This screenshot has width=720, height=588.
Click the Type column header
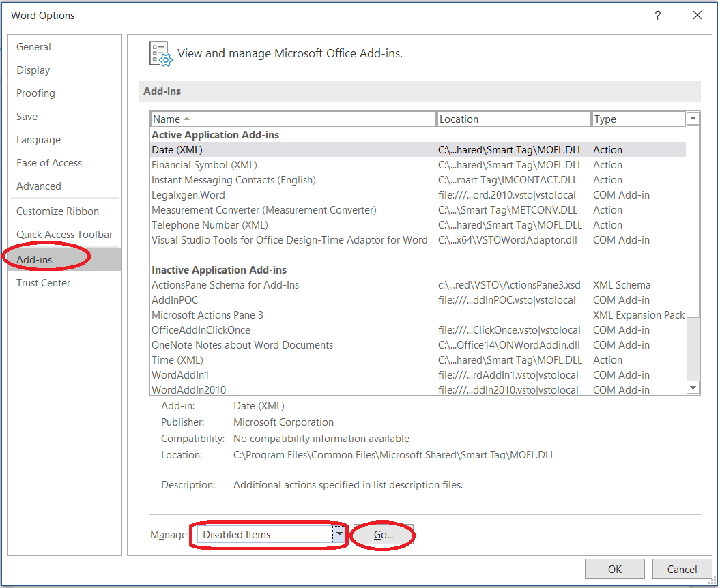coord(637,119)
